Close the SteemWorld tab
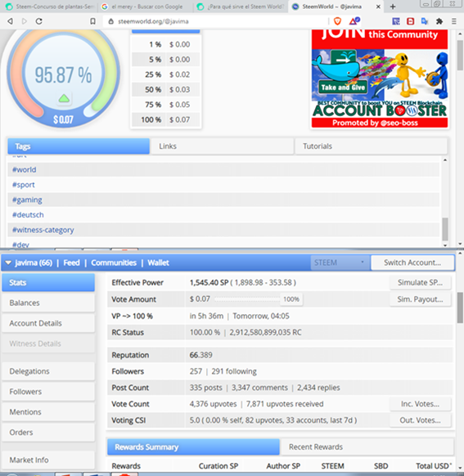The width and height of the screenshot is (464, 476). (x=378, y=7)
